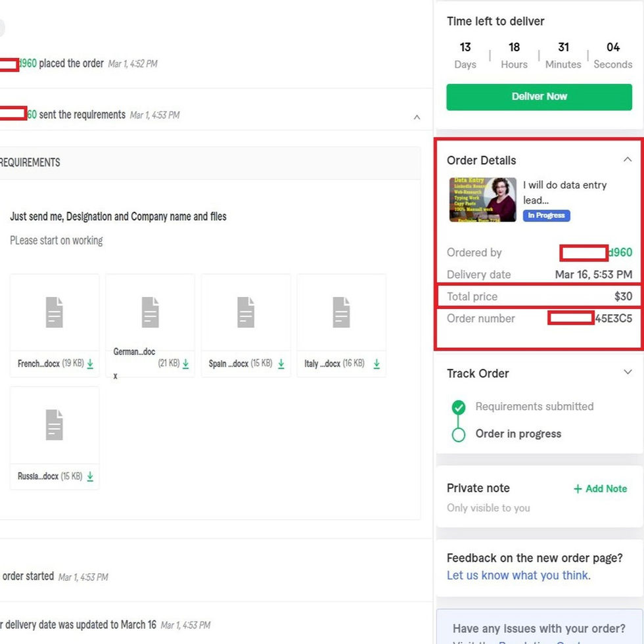644x644 pixels.
Task: Collapse the sent requirements row chevron
Action: [417, 118]
